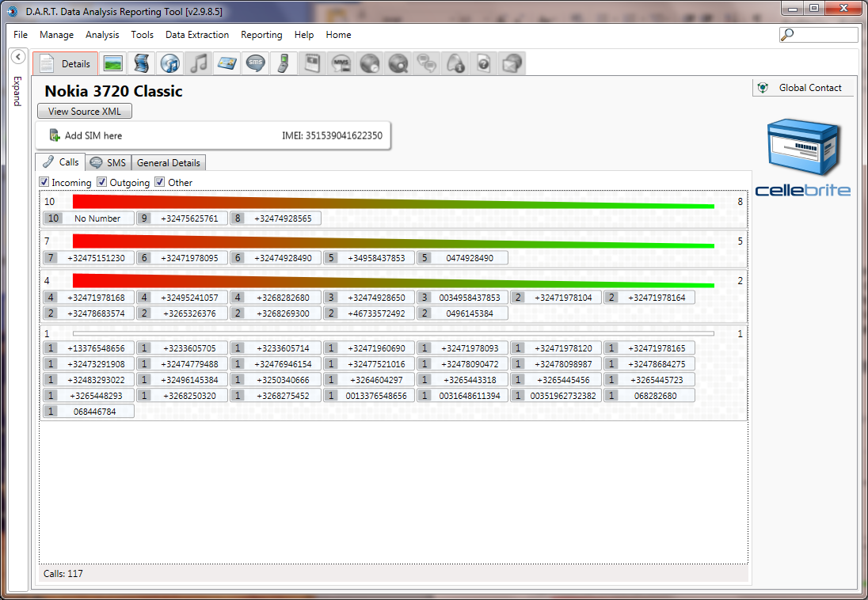The image size is (868, 600).
Task: Click the red-green bar for the 7 to 5 group
Action: [x=393, y=241]
